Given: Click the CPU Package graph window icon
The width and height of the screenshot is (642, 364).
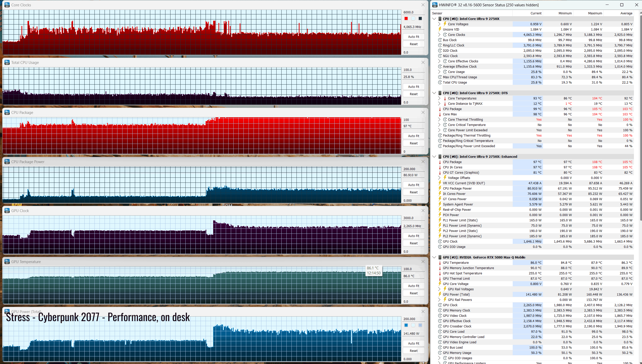Looking at the screenshot, I should pos(7,112).
